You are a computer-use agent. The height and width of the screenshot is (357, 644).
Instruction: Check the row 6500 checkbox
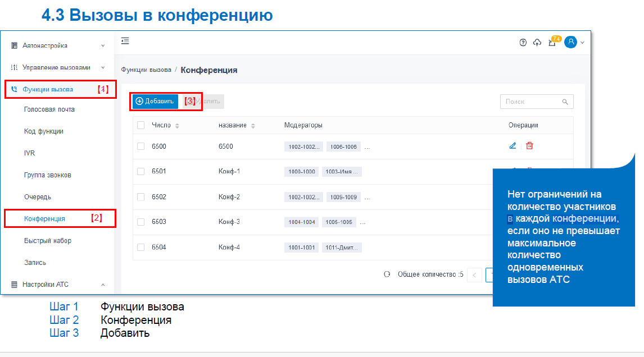click(141, 147)
